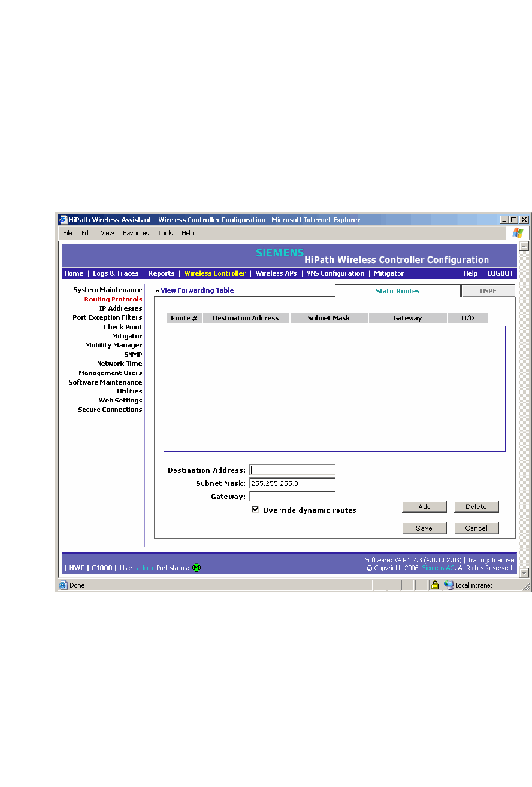This screenshot has width=532, height=787.
Task: Open the browser Help menu
Action: [x=188, y=233]
